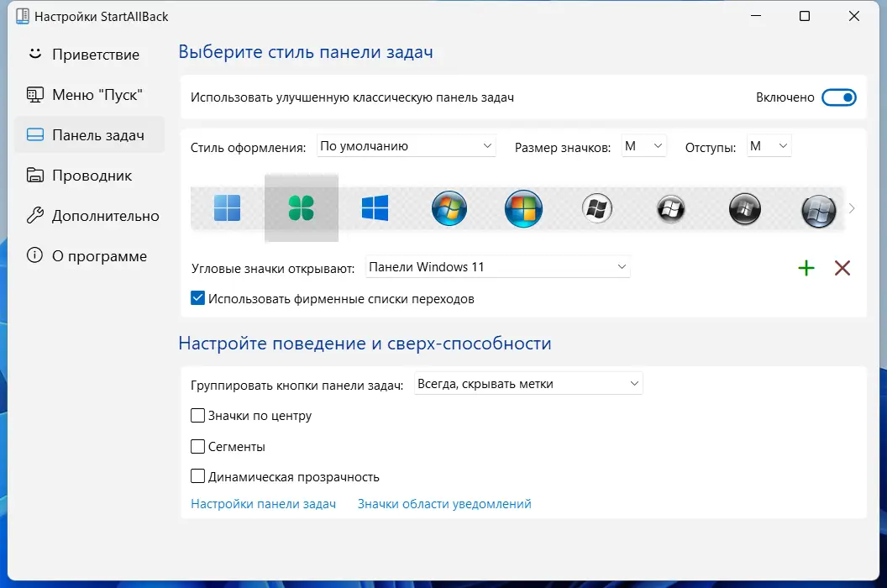Click the info icon beside О программе
887x588 pixels.
coord(35,256)
